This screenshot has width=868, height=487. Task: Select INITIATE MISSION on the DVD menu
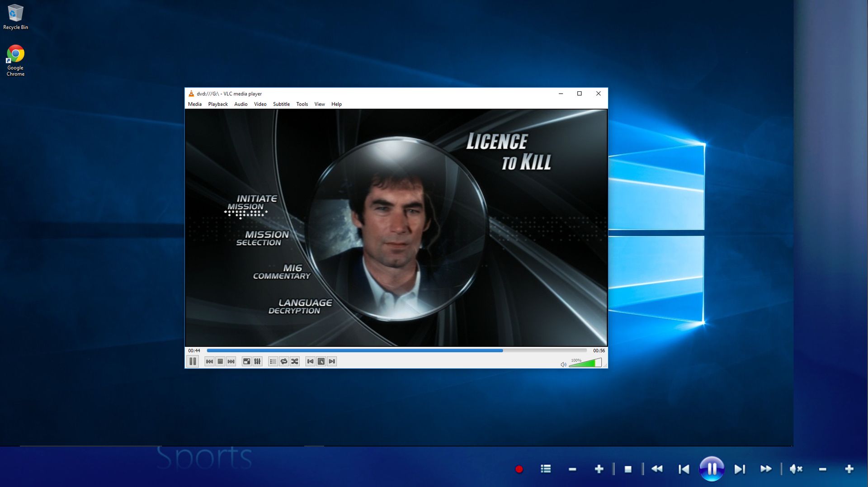(x=256, y=201)
